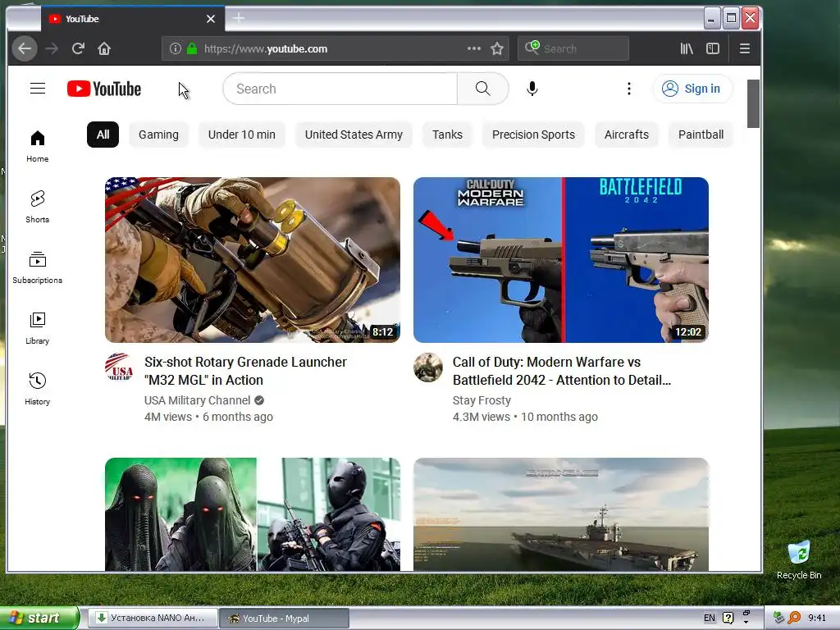
Task: Open the browser hamburger menu
Action: pyautogui.click(x=745, y=48)
